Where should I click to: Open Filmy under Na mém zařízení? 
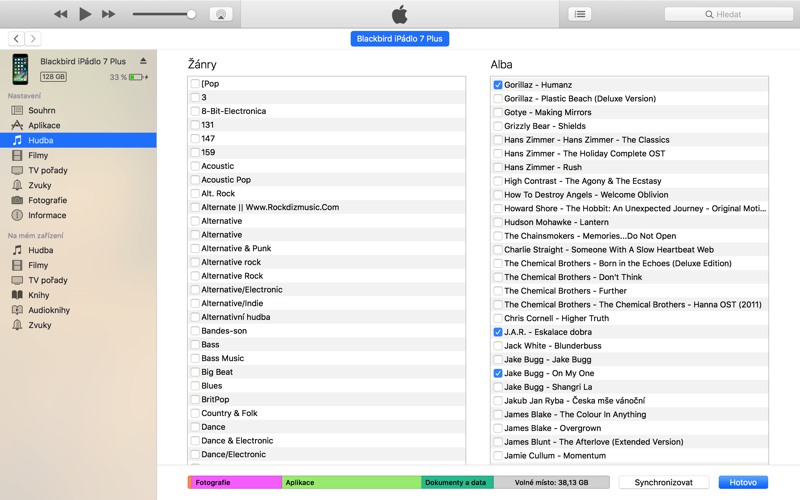(x=38, y=265)
